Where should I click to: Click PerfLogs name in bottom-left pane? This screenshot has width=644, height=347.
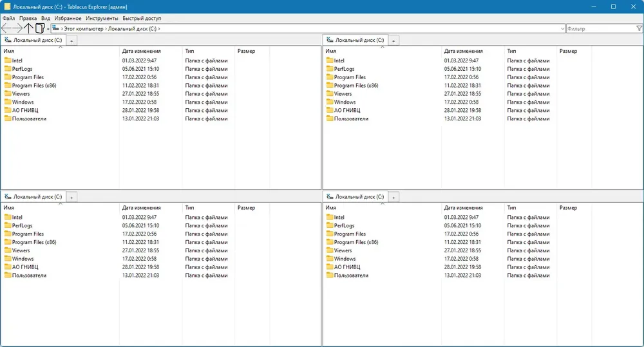pyautogui.click(x=22, y=225)
